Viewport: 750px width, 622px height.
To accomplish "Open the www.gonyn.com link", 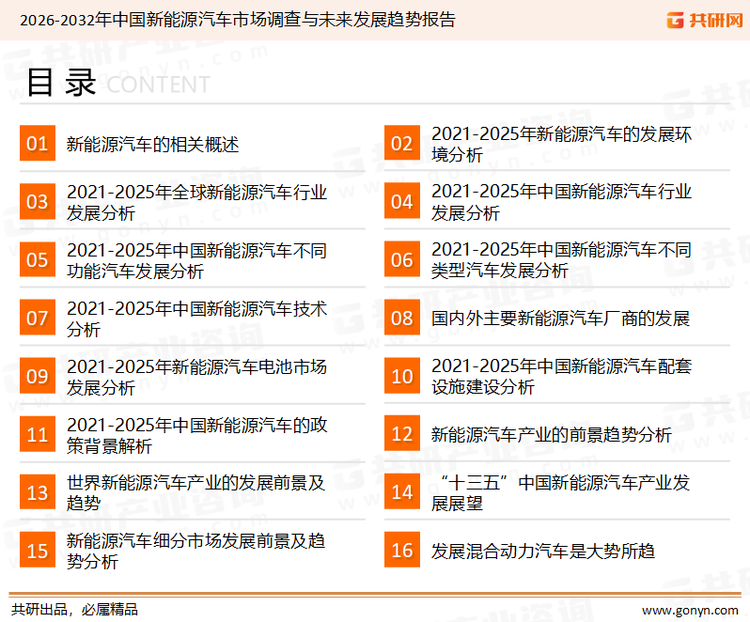I will (x=690, y=610).
